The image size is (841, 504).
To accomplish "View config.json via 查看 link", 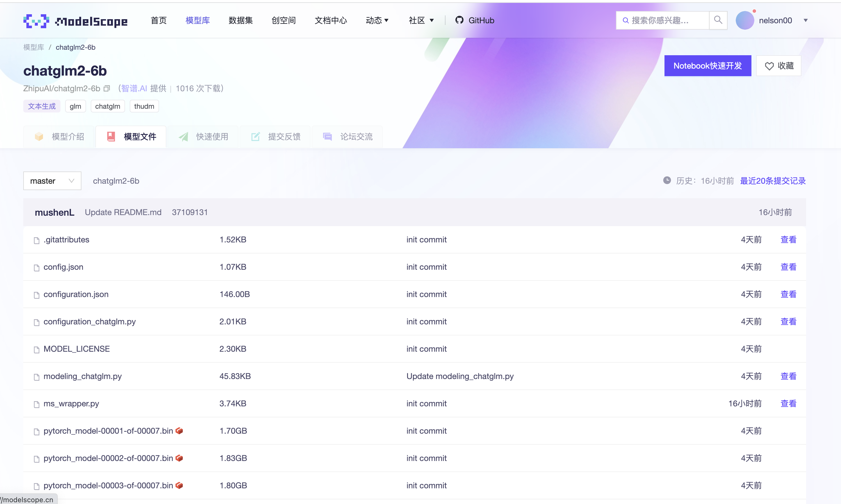I will click(x=788, y=267).
